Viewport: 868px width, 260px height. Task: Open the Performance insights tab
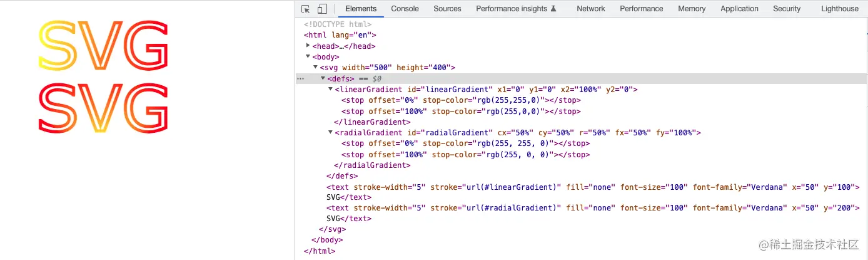pos(516,9)
